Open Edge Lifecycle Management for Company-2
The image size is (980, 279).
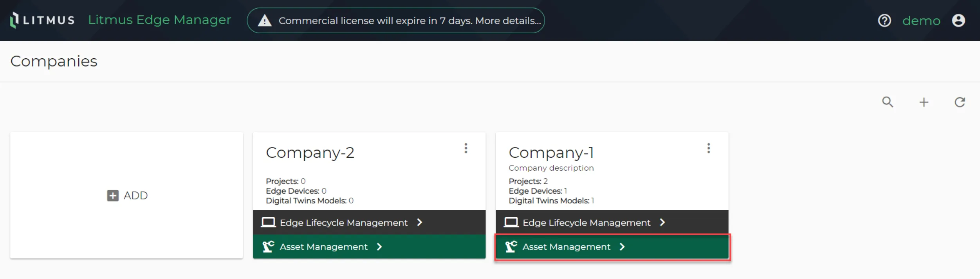point(369,222)
